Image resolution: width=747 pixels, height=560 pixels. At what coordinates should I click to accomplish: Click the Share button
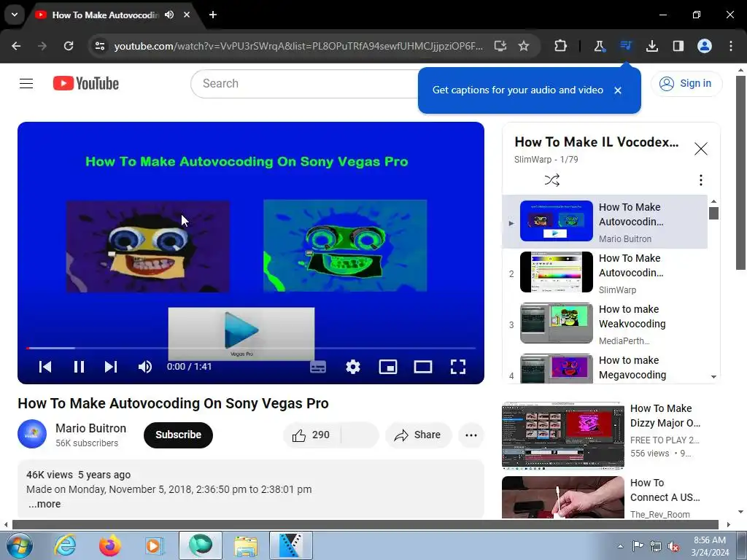(418, 435)
